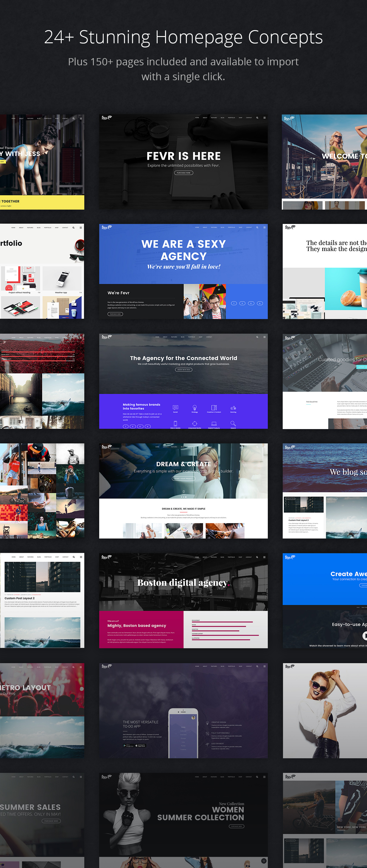
Task: Open 'Women Summer Collection' homepage thumbnail
Action: 183,821
